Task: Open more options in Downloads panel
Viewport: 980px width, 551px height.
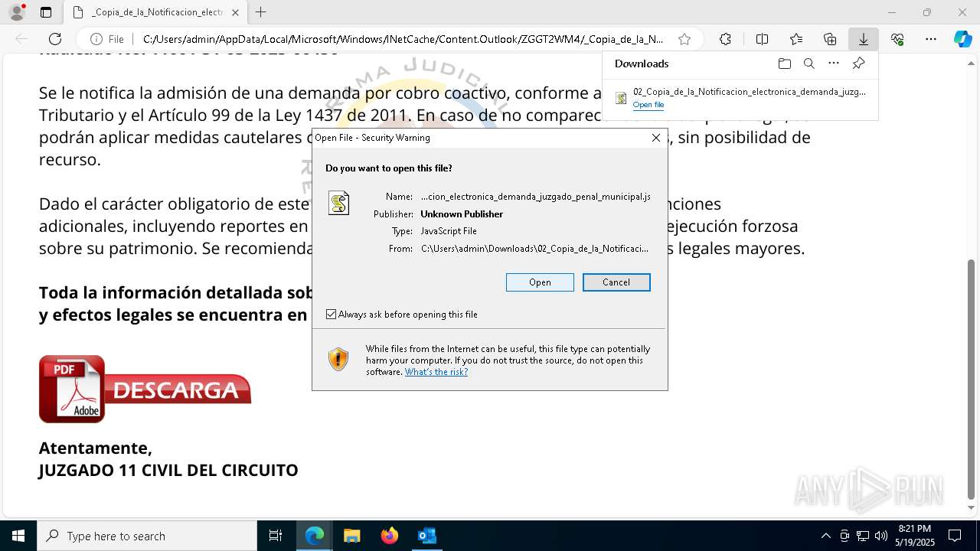Action: (834, 64)
